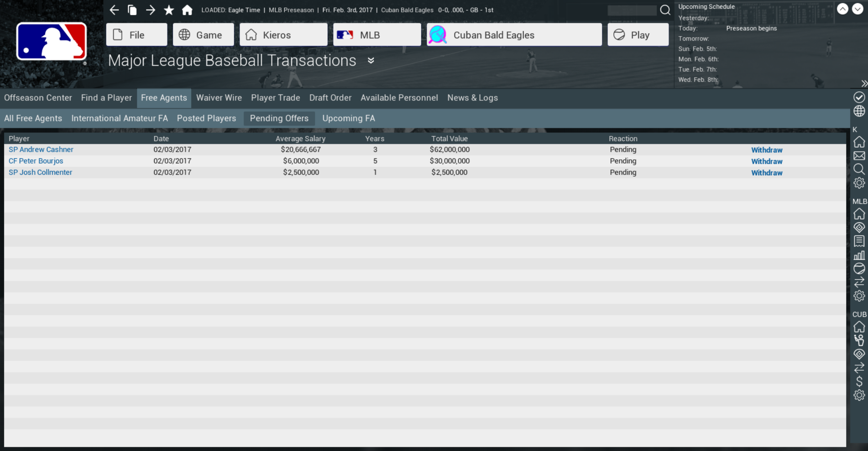View the Posted Players subtab

point(206,118)
